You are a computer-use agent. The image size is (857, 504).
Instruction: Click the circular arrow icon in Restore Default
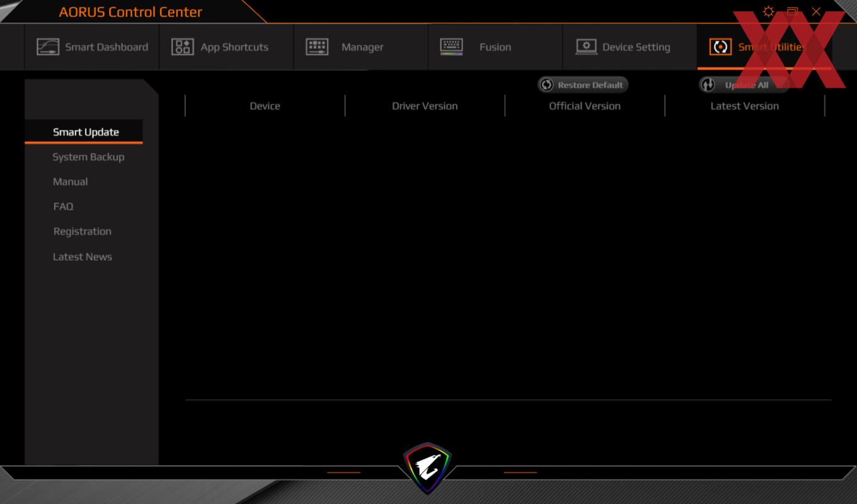547,85
